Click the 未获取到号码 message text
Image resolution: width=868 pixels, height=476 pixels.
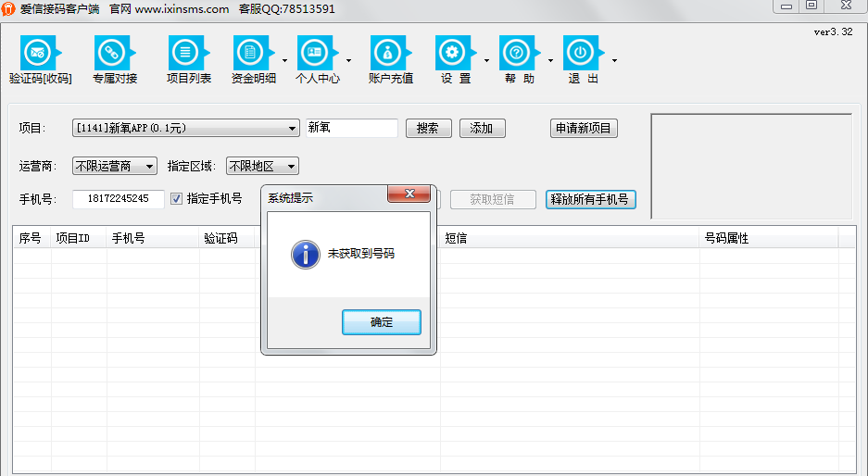coord(361,254)
